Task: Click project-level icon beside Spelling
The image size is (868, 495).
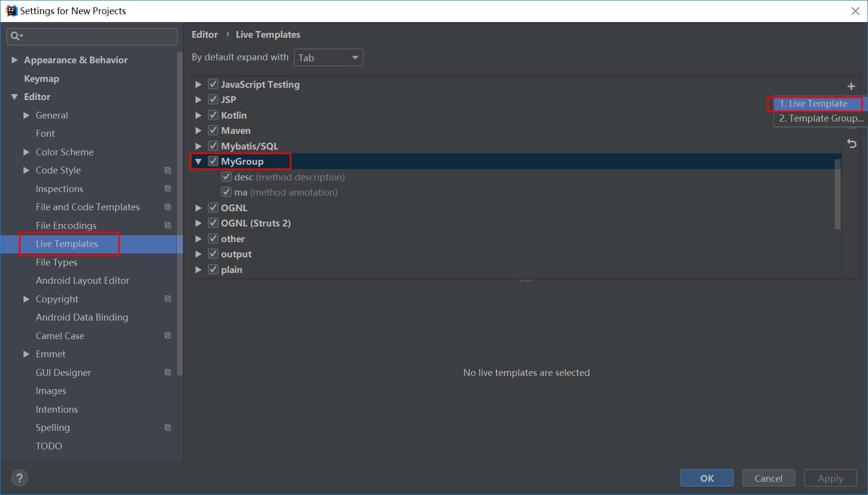Action: coord(168,427)
